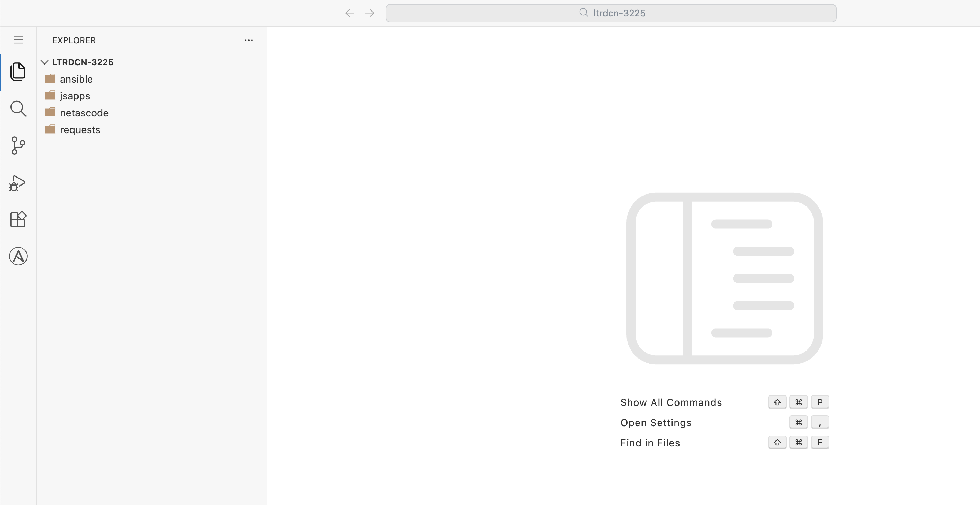
Task: Expand the netascode folder
Action: tap(84, 113)
